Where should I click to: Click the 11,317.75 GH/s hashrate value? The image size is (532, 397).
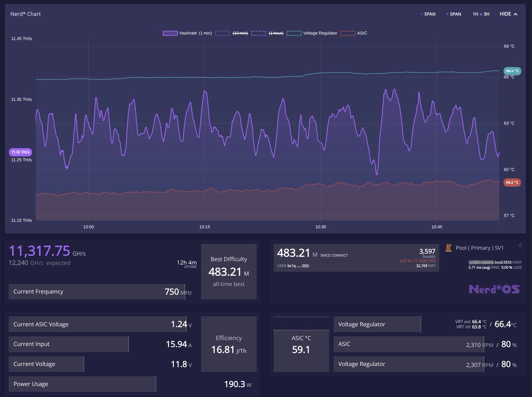click(47, 252)
